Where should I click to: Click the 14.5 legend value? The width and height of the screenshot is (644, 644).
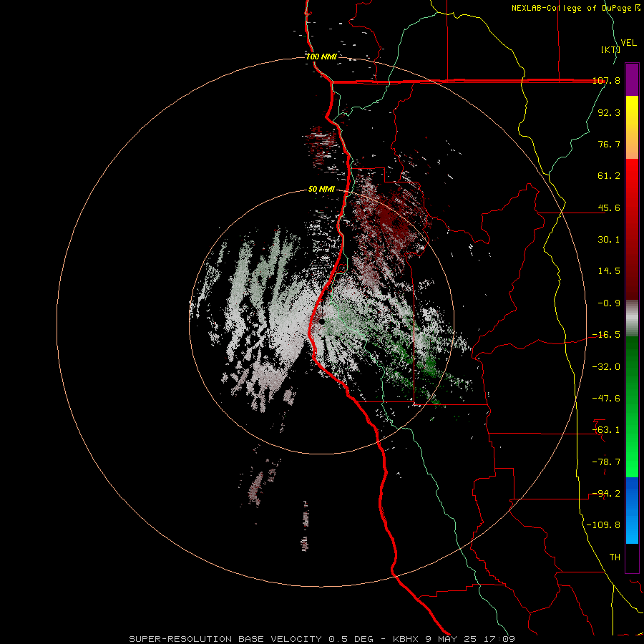tap(609, 271)
